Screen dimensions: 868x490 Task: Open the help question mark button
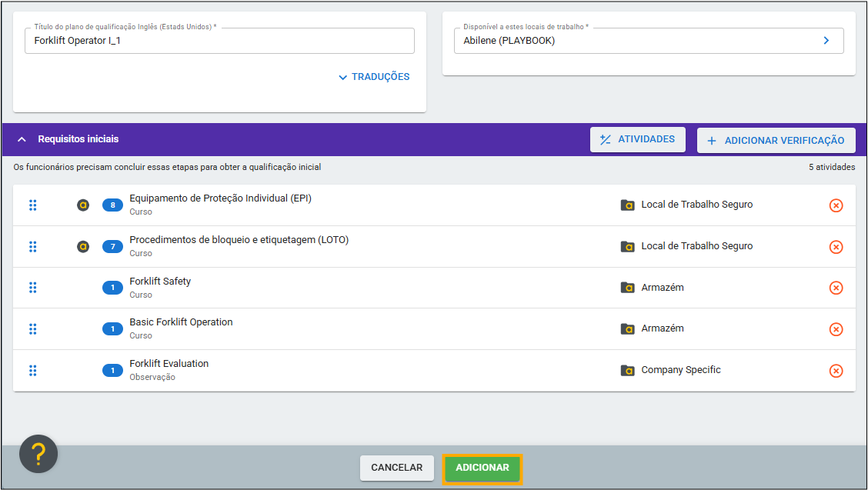click(38, 454)
